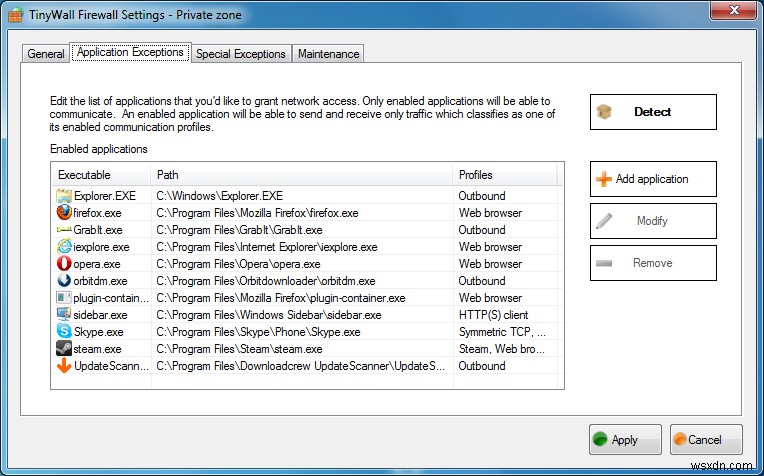The height and width of the screenshot is (476, 764).
Task: Go to the Maintenance tab
Action: tap(328, 54)
